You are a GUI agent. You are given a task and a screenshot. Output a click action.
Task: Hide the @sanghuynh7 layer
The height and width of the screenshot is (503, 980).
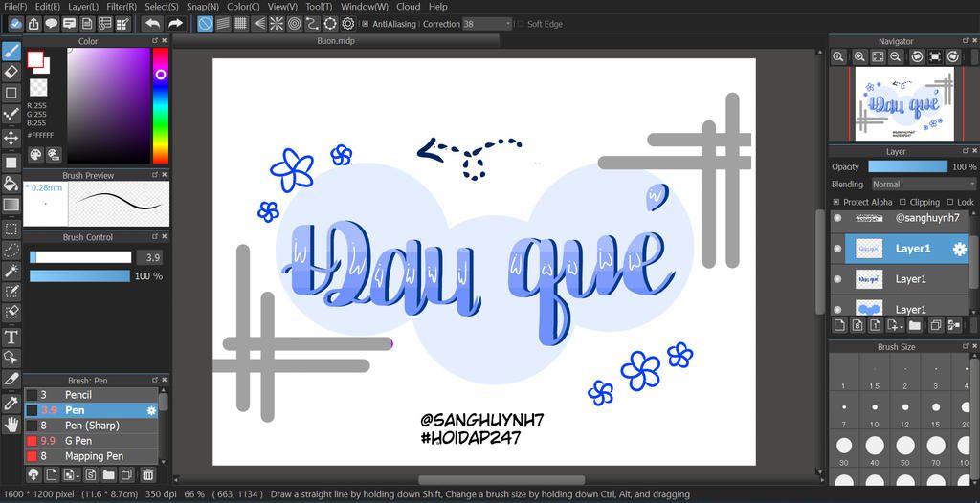tap(837, 218)
